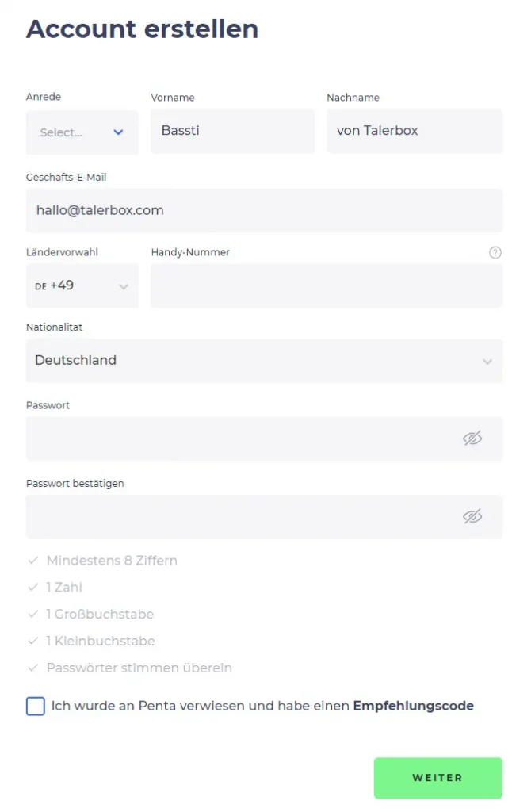
Task: Click the Nachname field with von Talerbox
Action: tap(414, 131)
